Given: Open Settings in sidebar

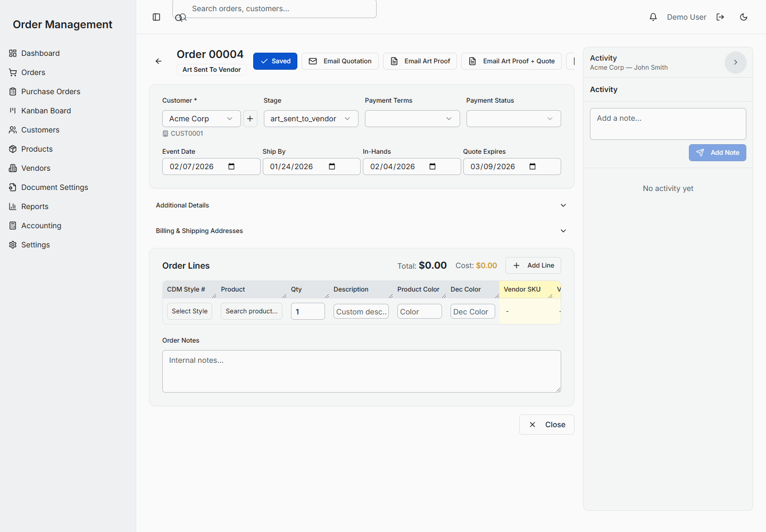Looking at the screenshot, I should (x=68, y=245).
